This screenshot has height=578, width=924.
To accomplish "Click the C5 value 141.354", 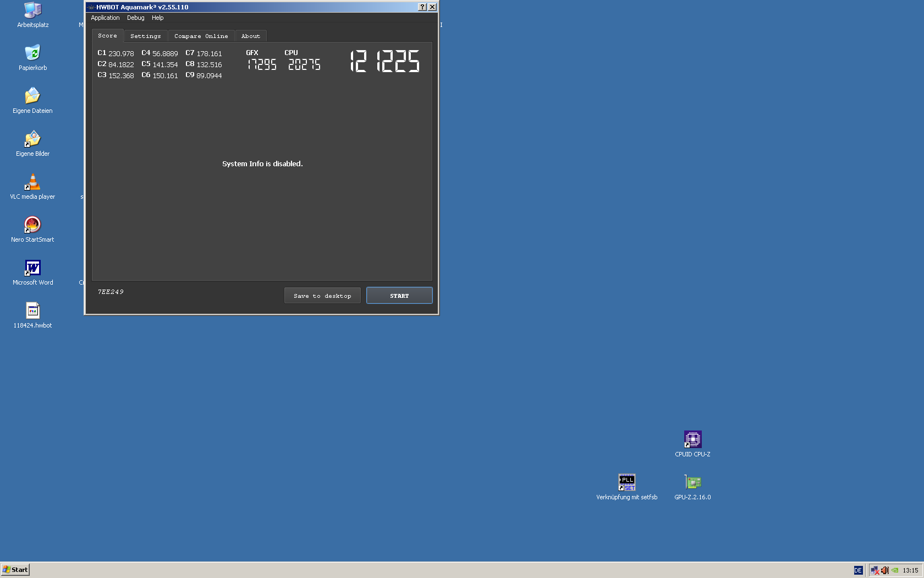I will 165,64.
